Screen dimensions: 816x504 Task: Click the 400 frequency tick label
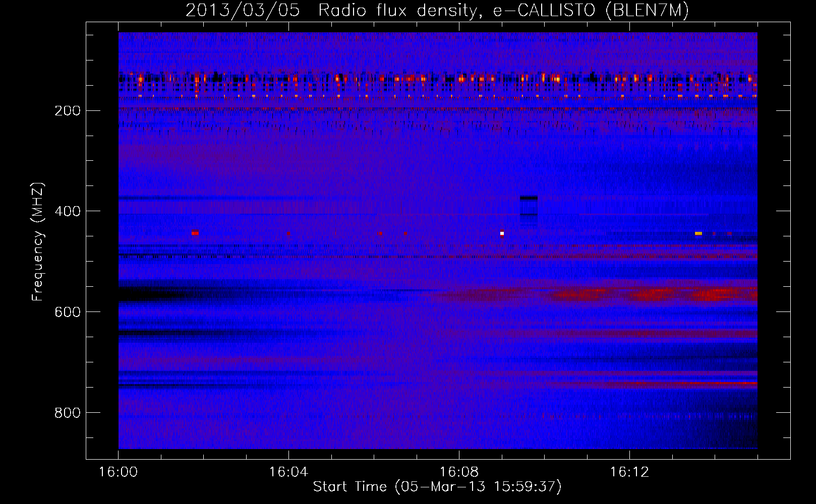67,211
